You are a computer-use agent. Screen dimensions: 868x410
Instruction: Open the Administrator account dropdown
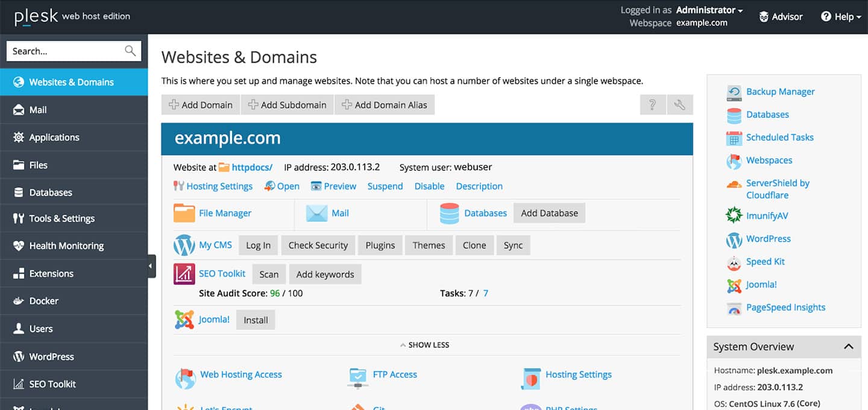[x=709, y=10]
